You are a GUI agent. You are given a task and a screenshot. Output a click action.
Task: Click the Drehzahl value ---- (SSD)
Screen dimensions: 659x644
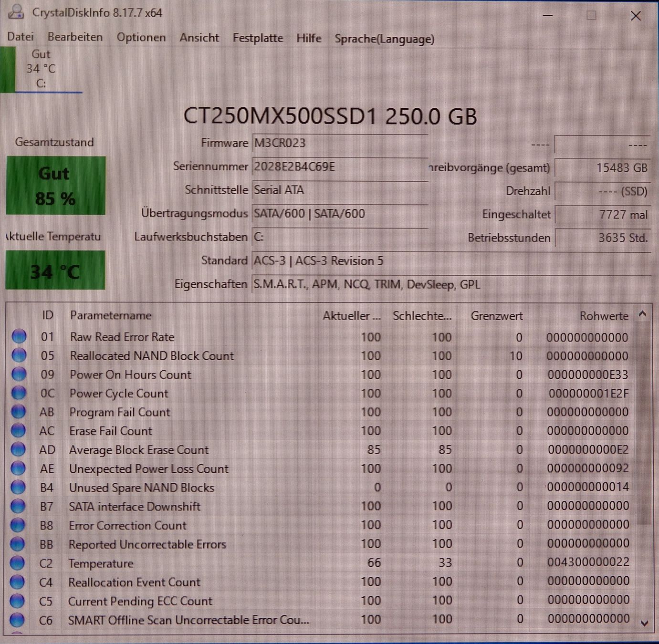pyautogui.click(x=603, y=191)
